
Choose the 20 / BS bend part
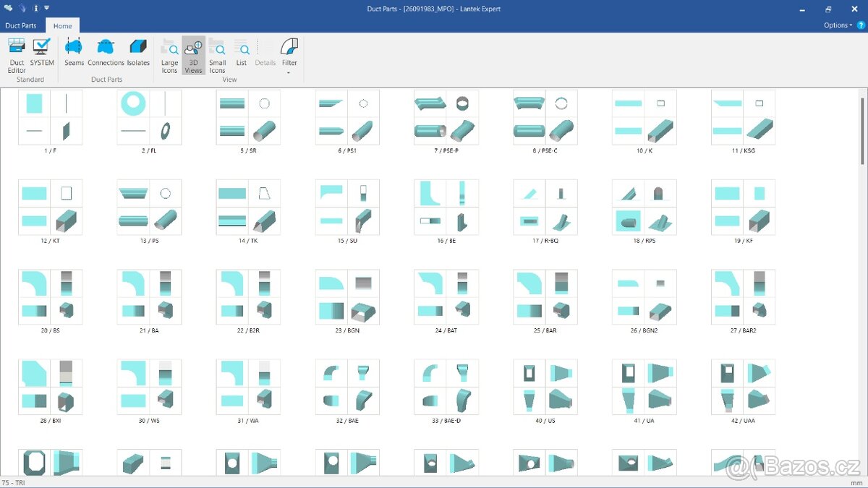tap(50, 297)
